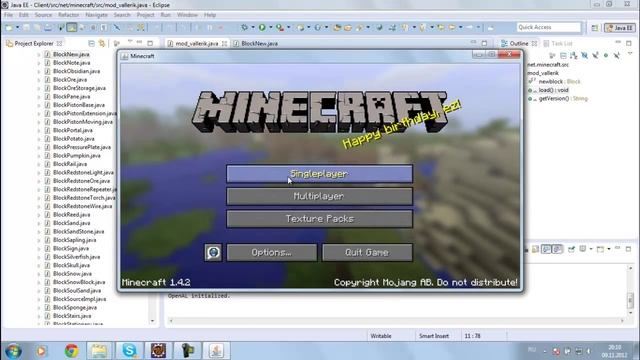
Task: Expand the BlockPortal.java tree node
Action: pyautogui.click(x=39, y=131)
